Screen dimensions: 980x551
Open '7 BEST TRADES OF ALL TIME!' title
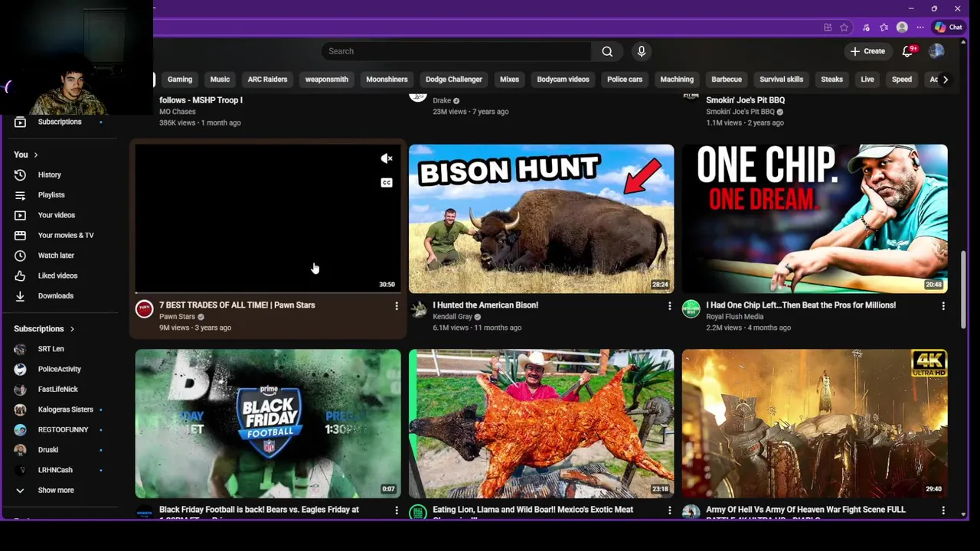tap(237, 305)
